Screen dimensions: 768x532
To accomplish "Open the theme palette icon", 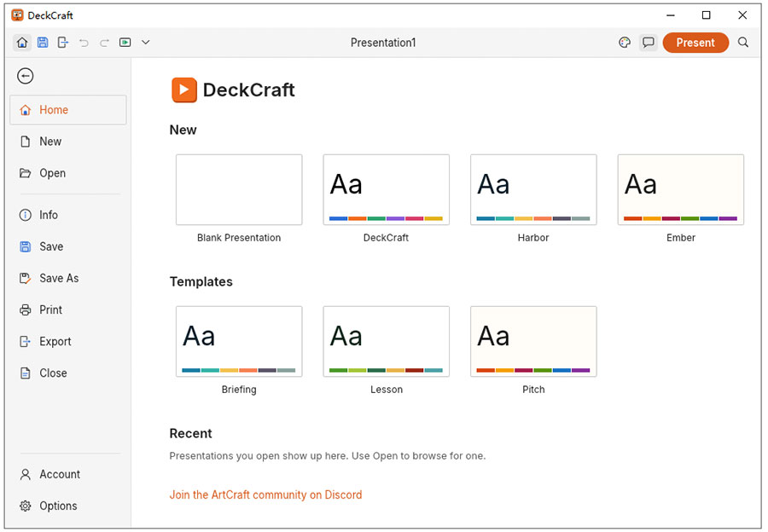I will tap(625, 43).
